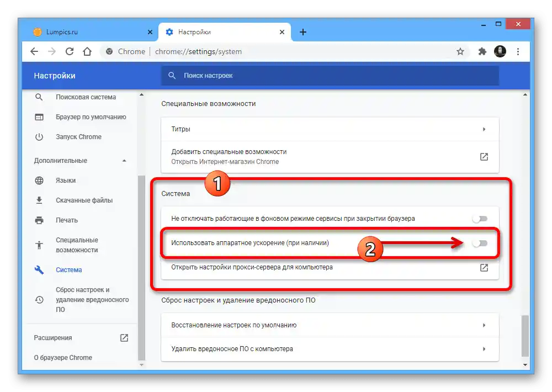The image size is (552, 392).
Task: Click the external link icon beside Расширения
Action: pos(124,338)
